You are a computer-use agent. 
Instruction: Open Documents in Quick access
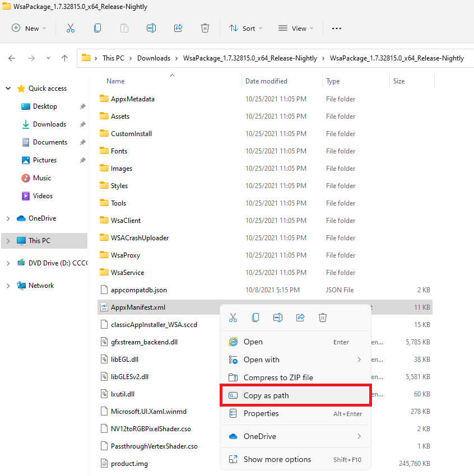[50, 142]
